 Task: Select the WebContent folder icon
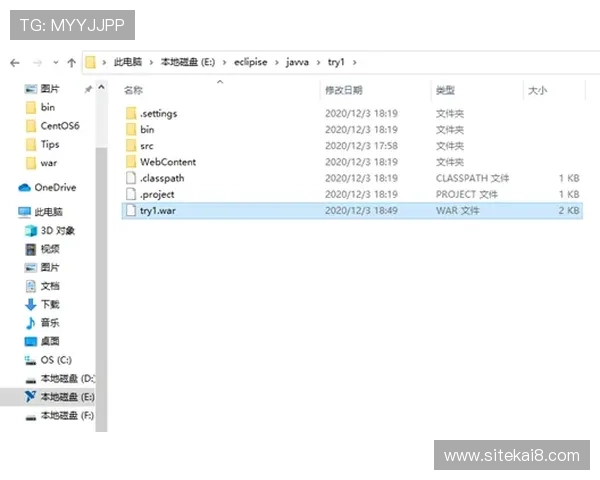coord(131,162)
